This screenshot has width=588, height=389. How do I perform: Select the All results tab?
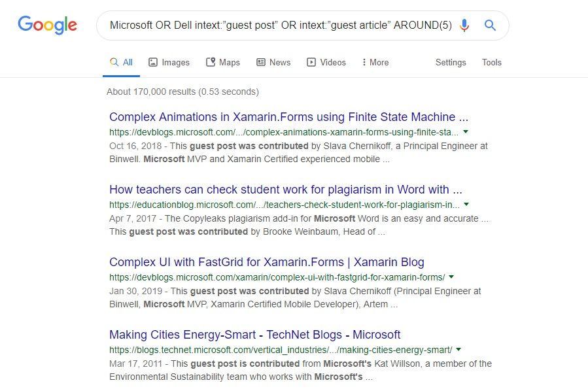pos(121,62)
